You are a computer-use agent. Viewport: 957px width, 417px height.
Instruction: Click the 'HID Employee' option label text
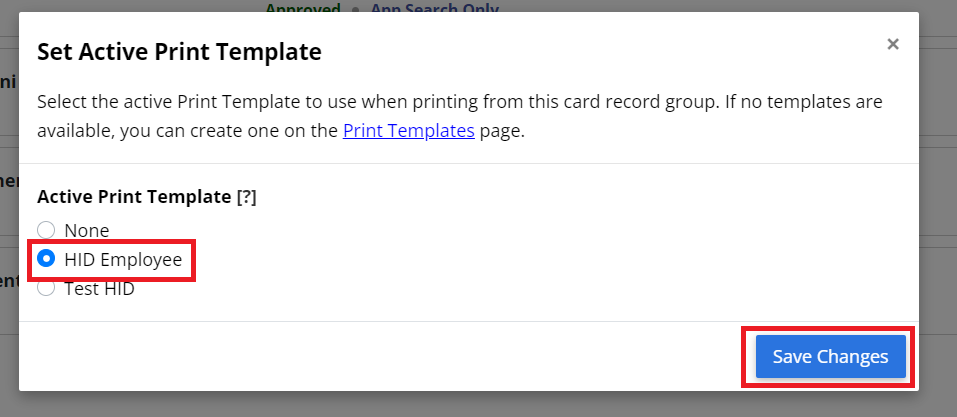pos(123,259)
